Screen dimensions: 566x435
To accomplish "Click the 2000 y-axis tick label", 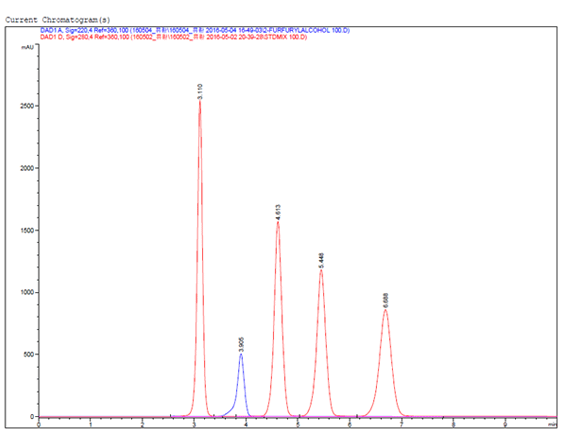I will click(x=27, y=168).
